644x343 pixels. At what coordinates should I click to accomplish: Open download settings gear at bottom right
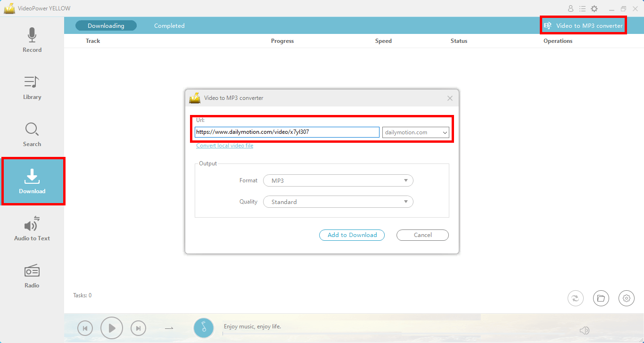click(x=627, y=298)
